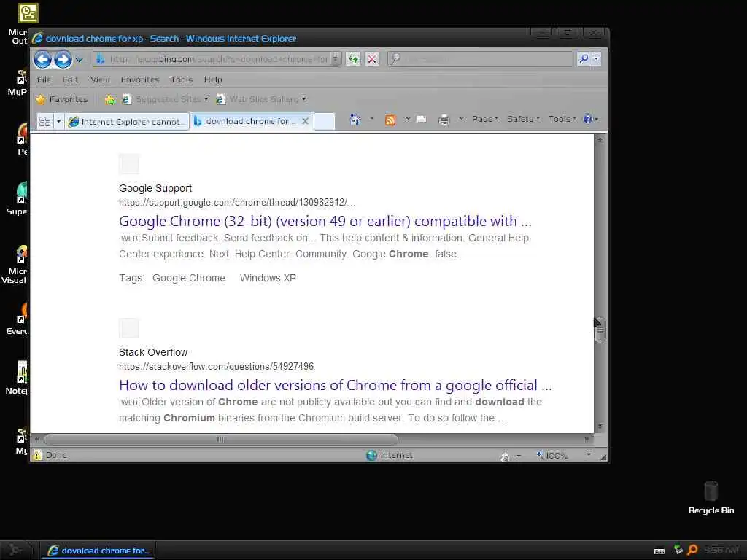The image size is (747, 560).
Task: Close the 'download chrome for' tab
Action: (x=305, y=121)
